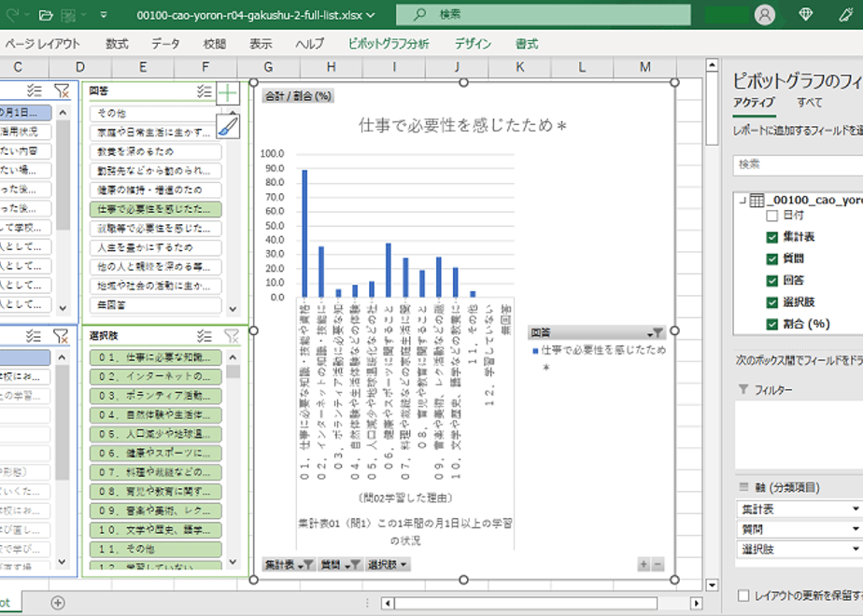Switch to すべて tab in field pane
Viewport: 863px width, 616px height.
[x=809, y=103]
